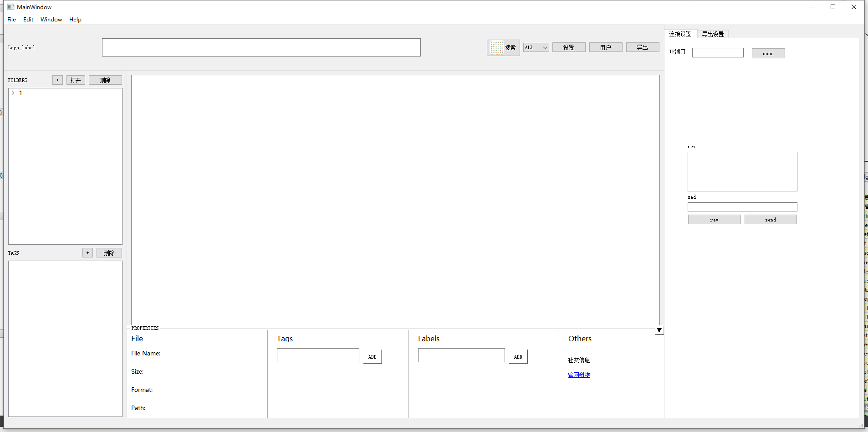Click the conn button
The height and width of the screenshot is (432, 868).
point(768,53)
